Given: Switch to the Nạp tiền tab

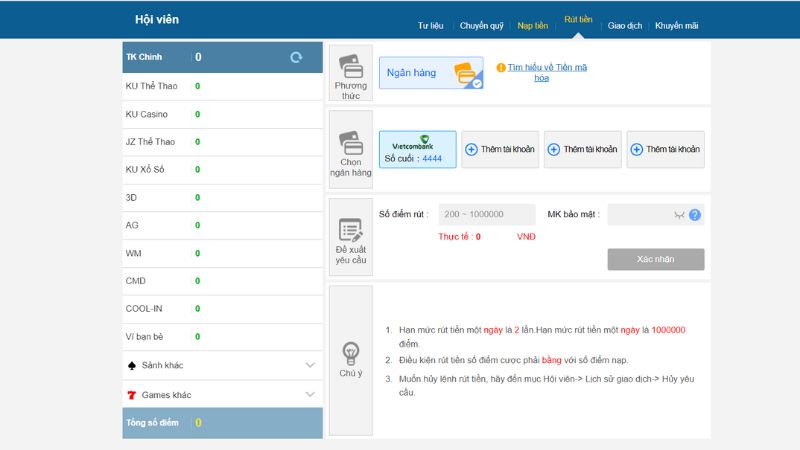Looking at the screenshot, I should 532,26.
